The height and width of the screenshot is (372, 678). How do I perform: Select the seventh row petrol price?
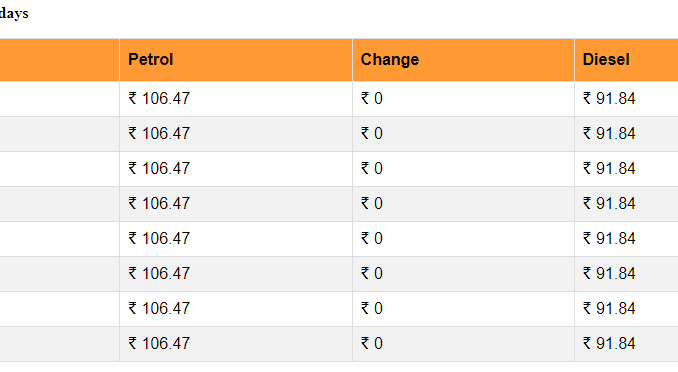point(159,309)
